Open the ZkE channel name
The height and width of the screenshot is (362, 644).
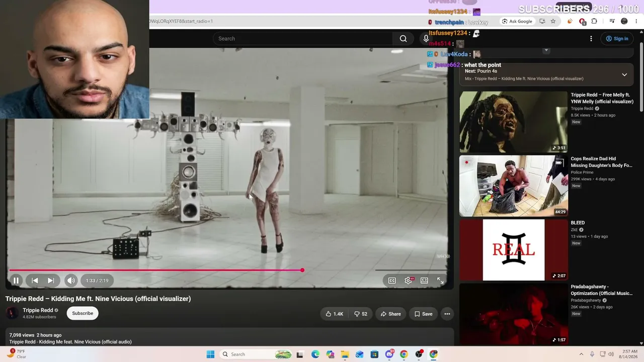(574, 230)
